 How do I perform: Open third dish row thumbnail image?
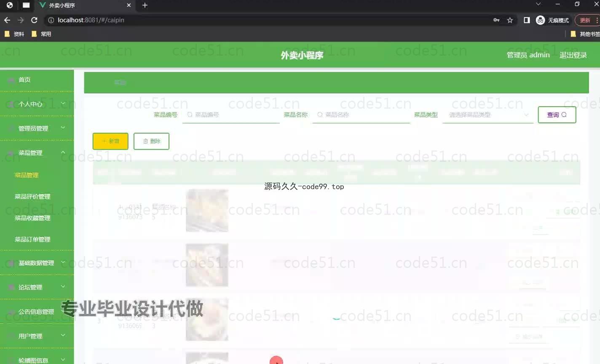pyautogui.click(x=207, y=319)
